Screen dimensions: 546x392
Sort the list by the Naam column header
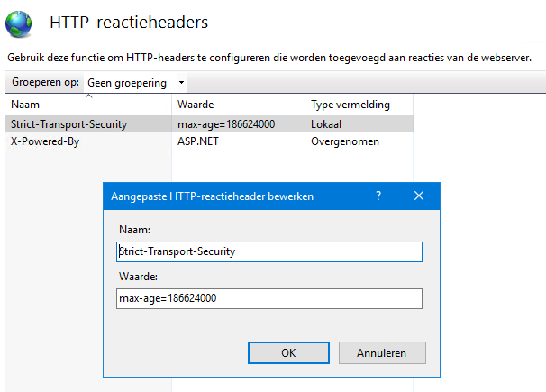(88, 105)
